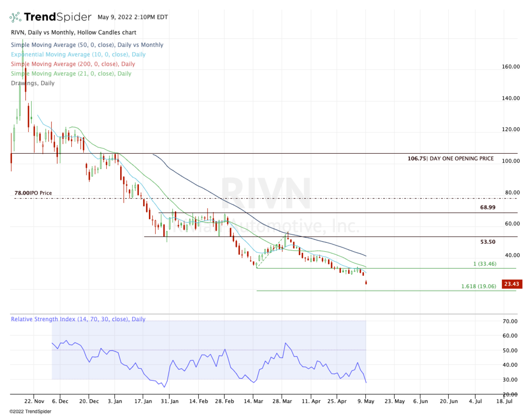
Task: Click the 14. Mar date axis label
Action: (253, 401)
